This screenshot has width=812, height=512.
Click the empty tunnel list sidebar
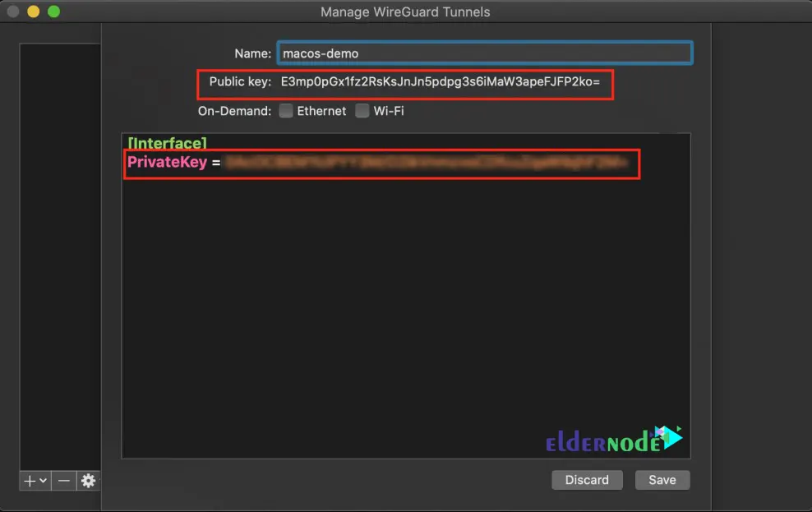click(x=59, y=247)
